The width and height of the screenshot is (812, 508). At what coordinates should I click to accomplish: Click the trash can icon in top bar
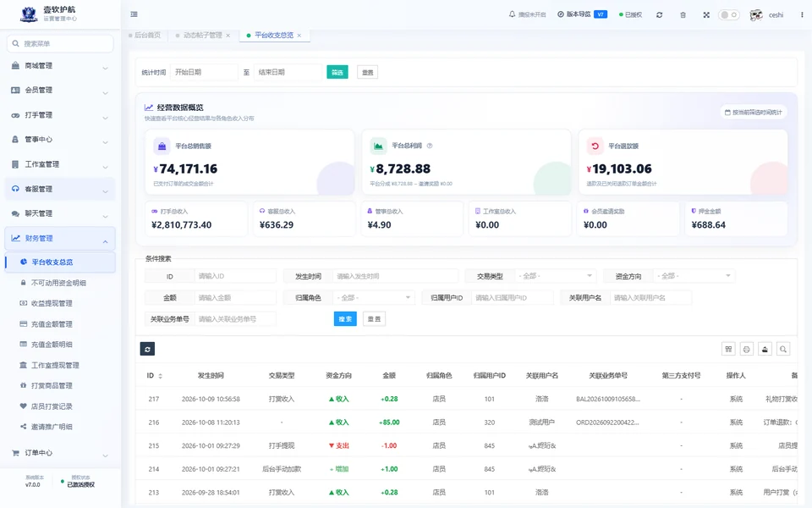(683, 15)
